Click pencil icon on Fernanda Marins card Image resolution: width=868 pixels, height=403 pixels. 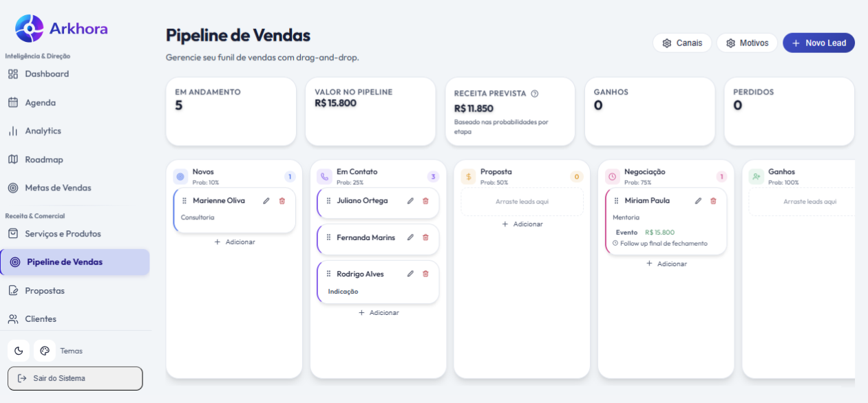[410, 237]
